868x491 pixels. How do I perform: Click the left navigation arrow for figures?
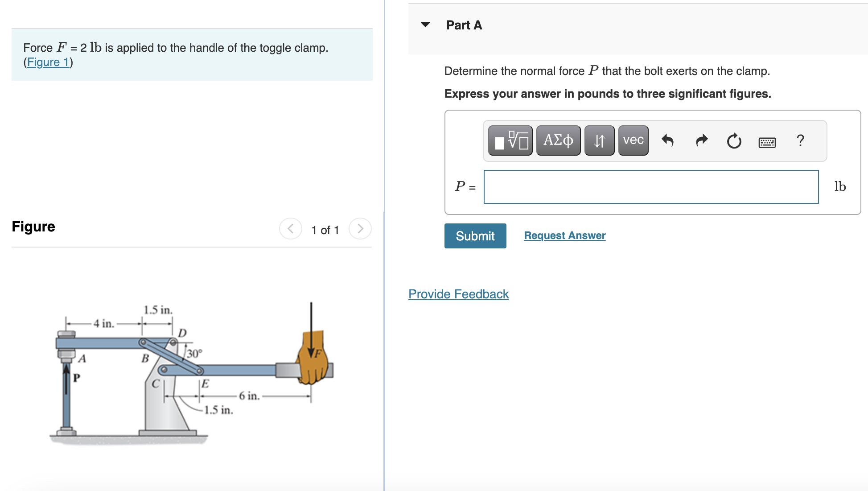pos(290,229)
